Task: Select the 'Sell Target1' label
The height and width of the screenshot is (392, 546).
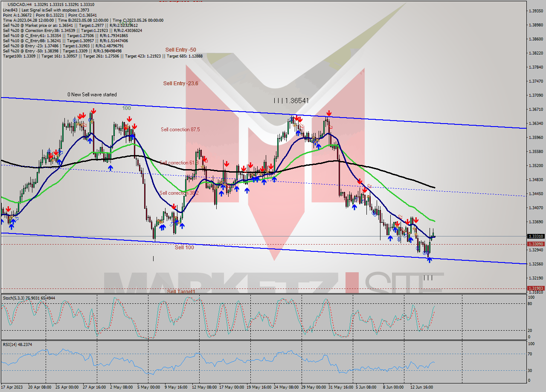Action: [x=181, y=291]
